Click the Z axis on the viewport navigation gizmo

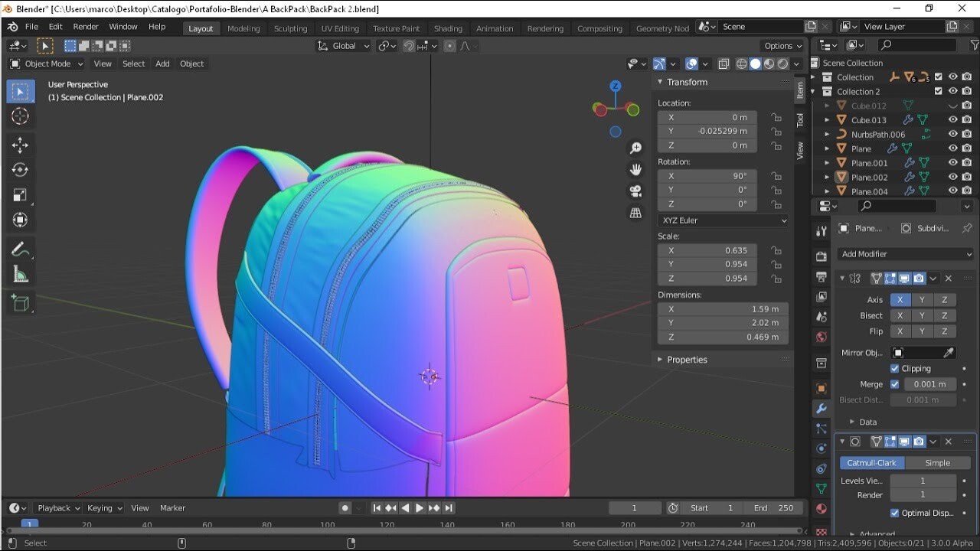point(616,86)
